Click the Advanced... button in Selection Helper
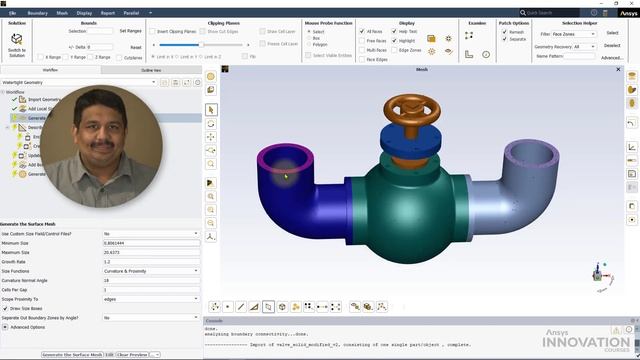Image resolution: width=640 pixels, height=360 pixels. [612, 58]
